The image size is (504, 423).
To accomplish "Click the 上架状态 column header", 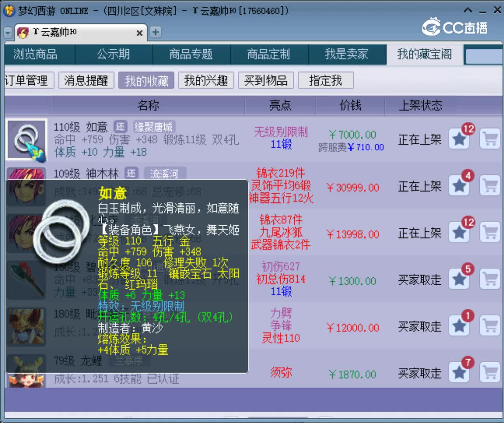I will coord(420,105).
